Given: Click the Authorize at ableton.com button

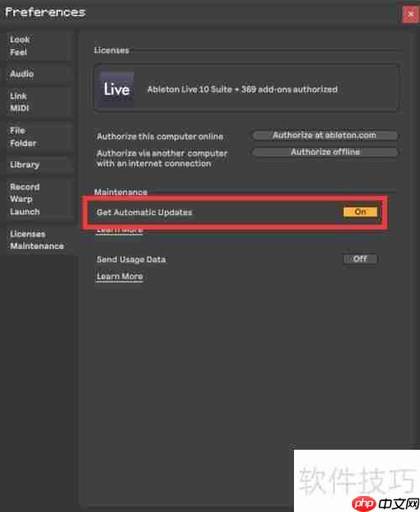Looking at the screenshot, I should click(x=325, y=135).
